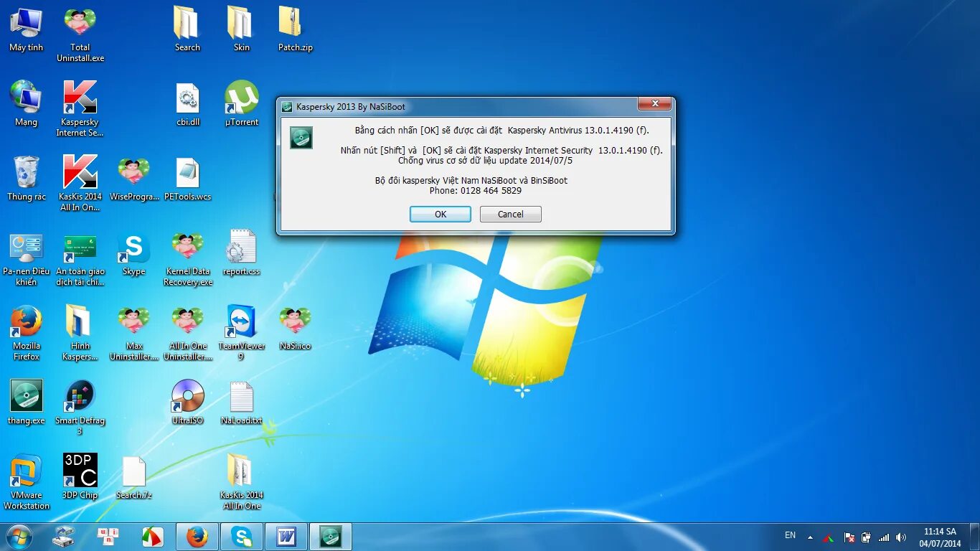Select Hình Kaspers... folder icon
This screenshot has width=980, height=551.
coord(80,333)
